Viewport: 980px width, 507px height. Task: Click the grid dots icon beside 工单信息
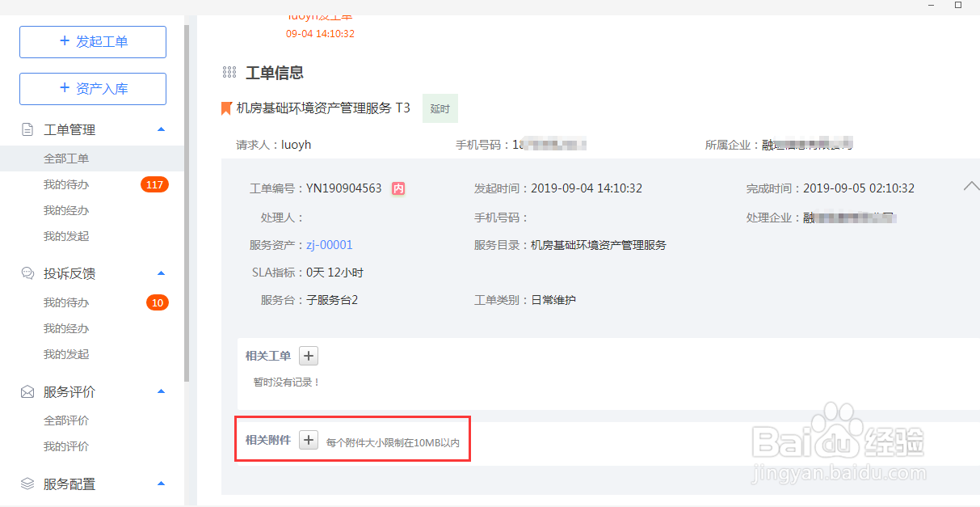coord(229,72)
